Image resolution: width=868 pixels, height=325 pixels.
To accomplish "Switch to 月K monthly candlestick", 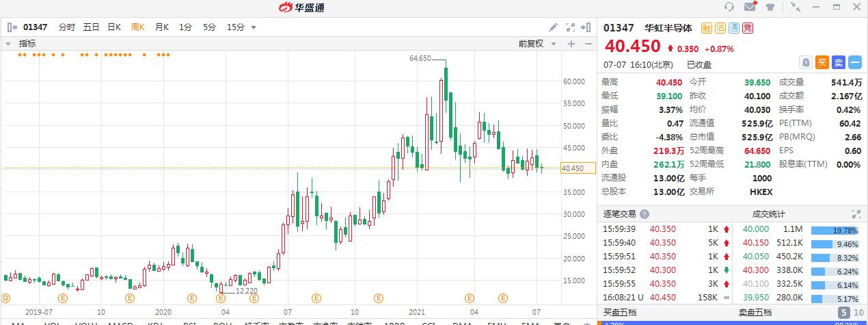I will click(162, 27).
